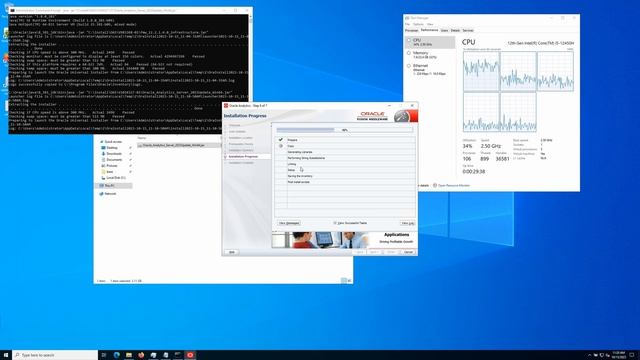Click the third CPU core graph in the top row
The height and width of the screenshot is (360, 640).
[555, 71]
